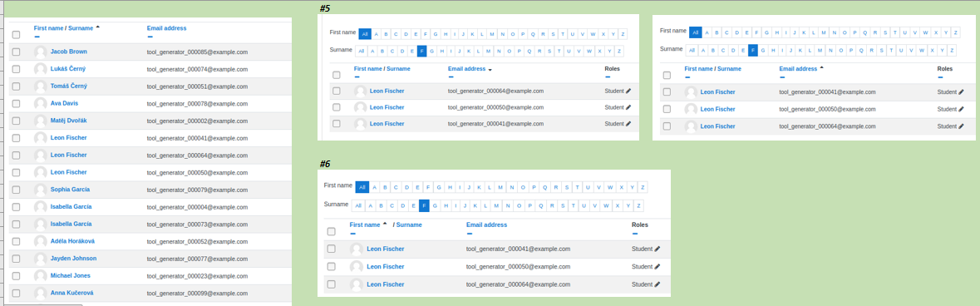Check the Adéla Horáková row checkbox
Screen dimensions: 980x306
point(17,241)
